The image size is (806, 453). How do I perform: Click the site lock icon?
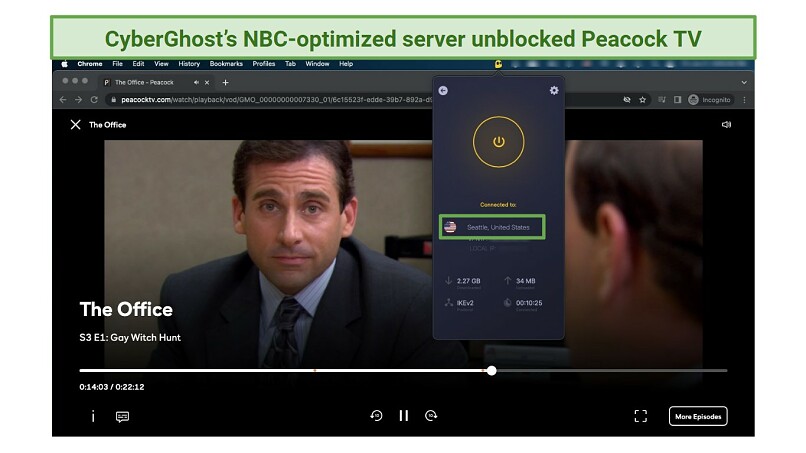point(114,100)
